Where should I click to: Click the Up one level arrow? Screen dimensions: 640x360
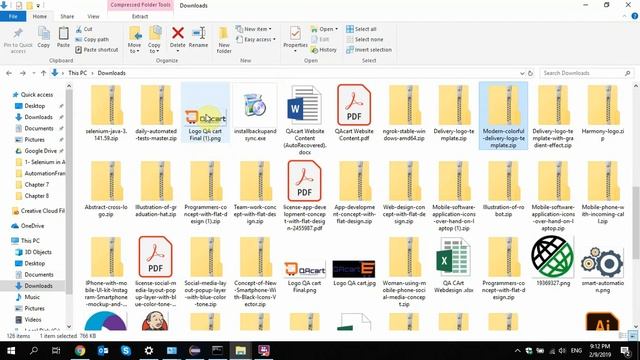43,73
